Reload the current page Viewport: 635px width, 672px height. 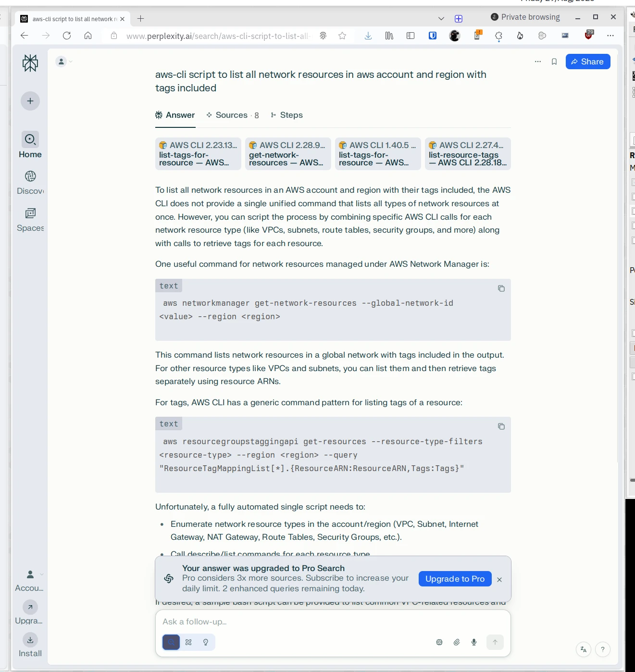pyautogui.click(x=67, y=36)
